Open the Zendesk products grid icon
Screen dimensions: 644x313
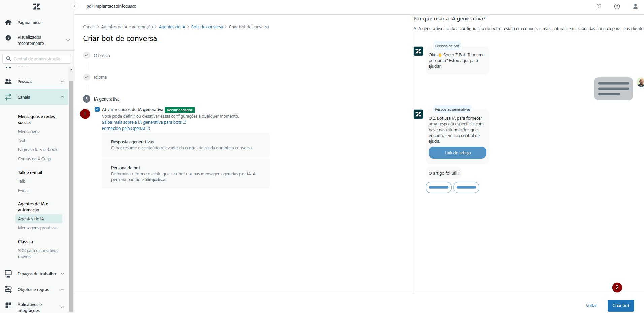(599, 6)
